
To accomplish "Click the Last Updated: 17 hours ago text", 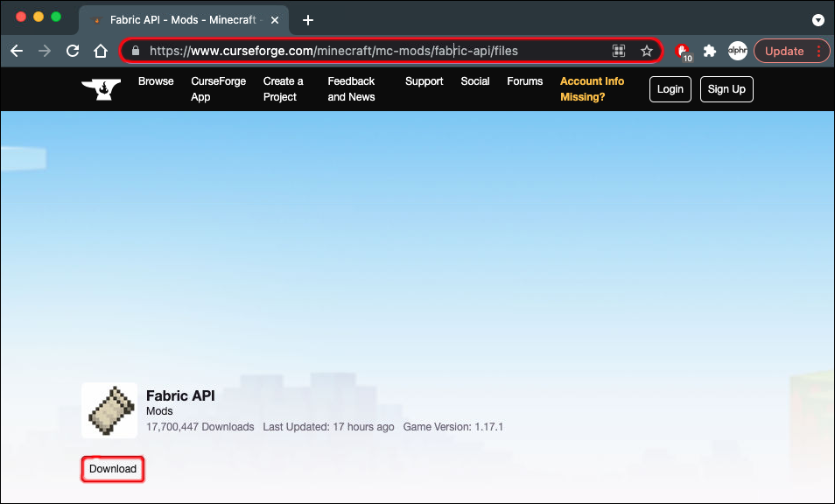I will coord(328,427).
